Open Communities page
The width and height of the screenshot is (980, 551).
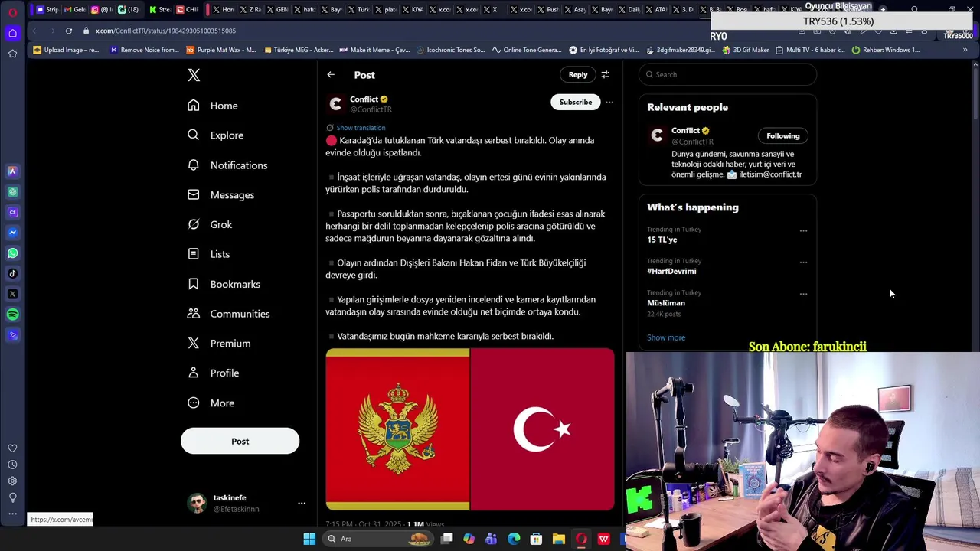[x=228, y=314]
